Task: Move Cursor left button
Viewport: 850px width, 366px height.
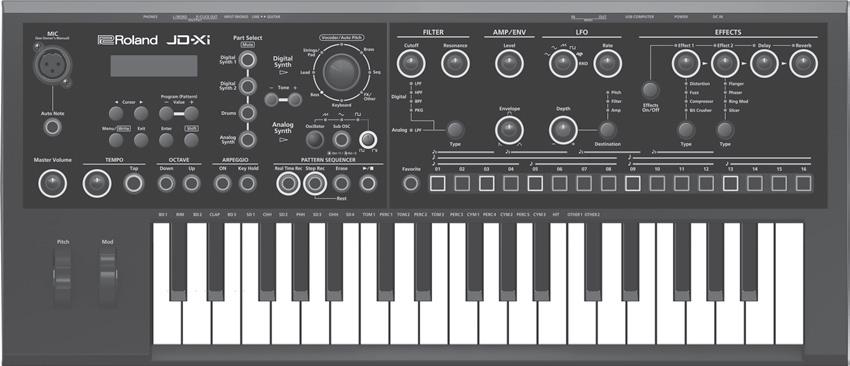Action: point(116,113)
